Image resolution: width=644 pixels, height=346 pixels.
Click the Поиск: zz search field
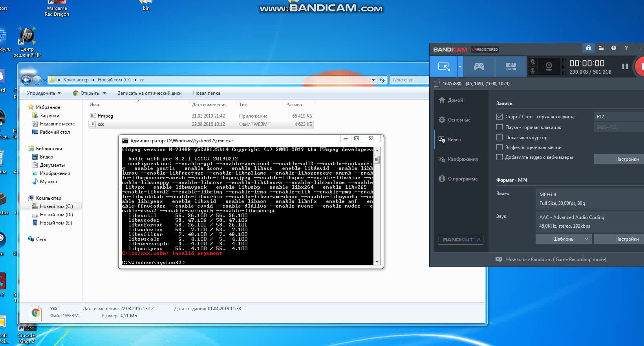click(x=409, y=80)
